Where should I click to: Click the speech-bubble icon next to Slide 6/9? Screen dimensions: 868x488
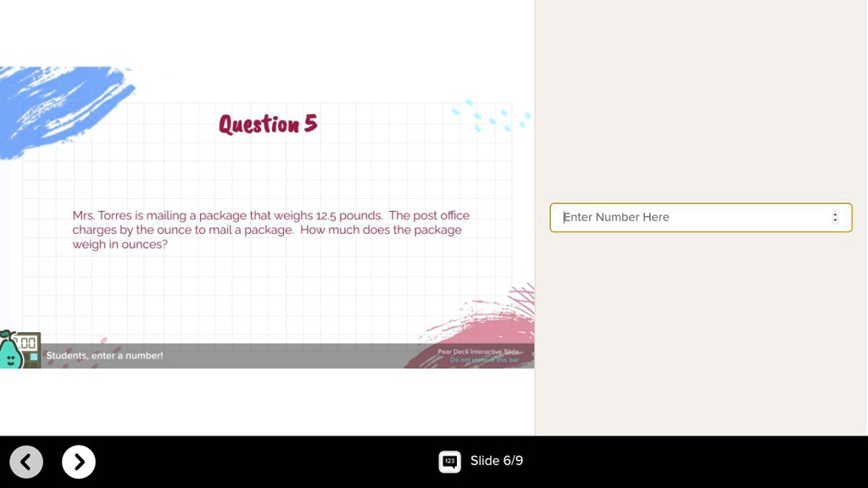(x=449, y=462)
